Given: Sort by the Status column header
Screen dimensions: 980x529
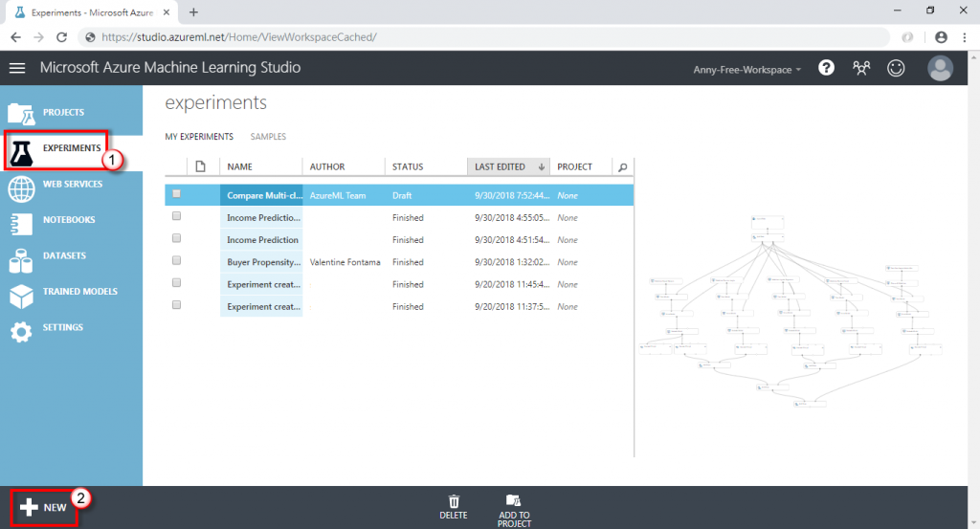Looking at the screenshot, I should coord(408,166).
